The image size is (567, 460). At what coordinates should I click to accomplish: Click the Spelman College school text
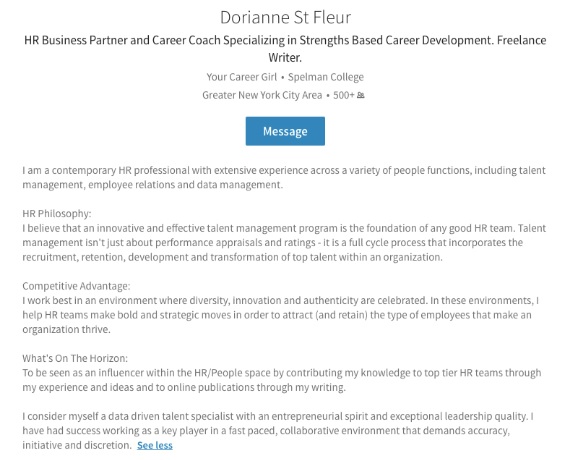326,77
